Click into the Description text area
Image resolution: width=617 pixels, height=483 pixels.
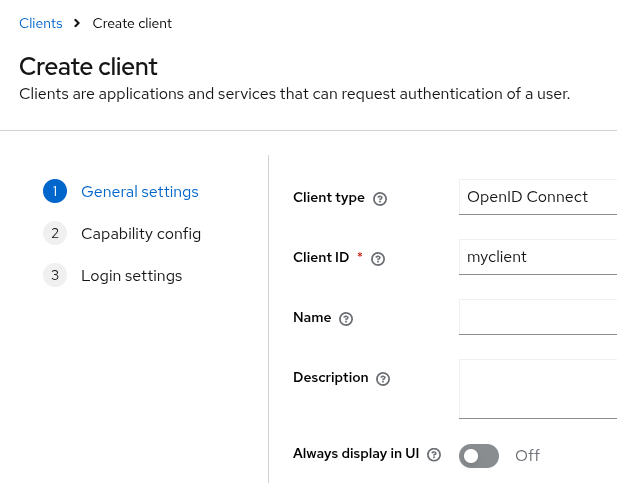537,388
